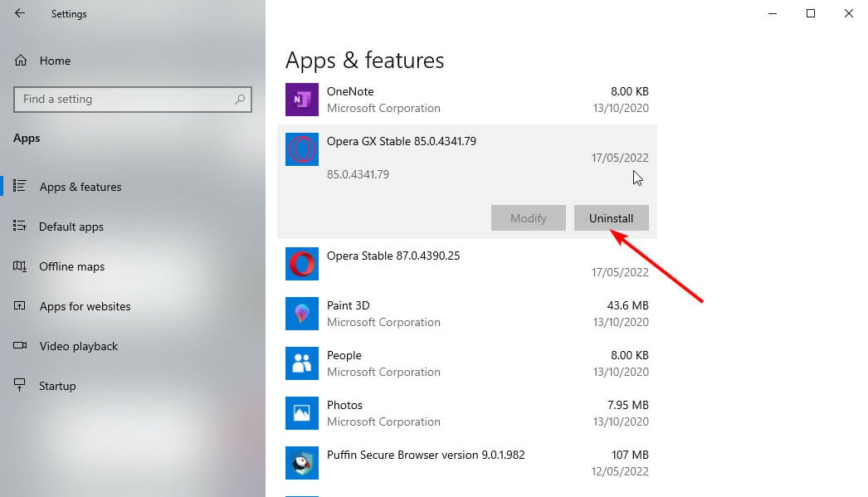The image size is (868, 497).
Task: Click the Opera GX app icon
Action: click(x=302, y=149)
